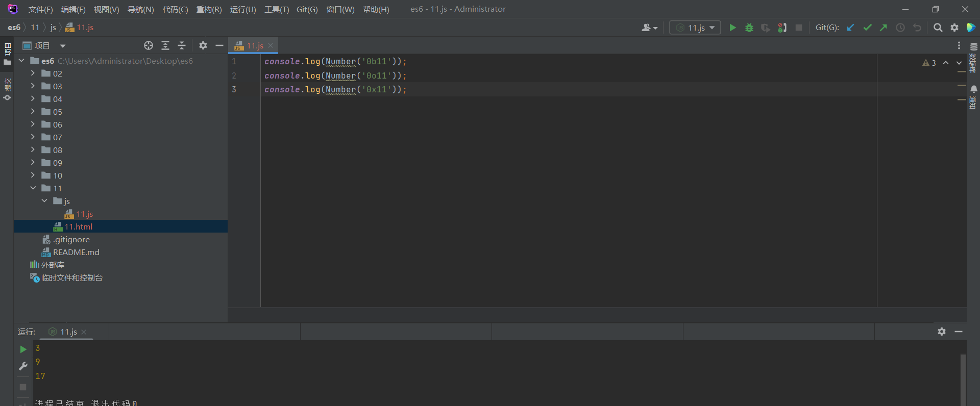
Task: Run with coverage icon in toolbar
Action: point(766,28)
